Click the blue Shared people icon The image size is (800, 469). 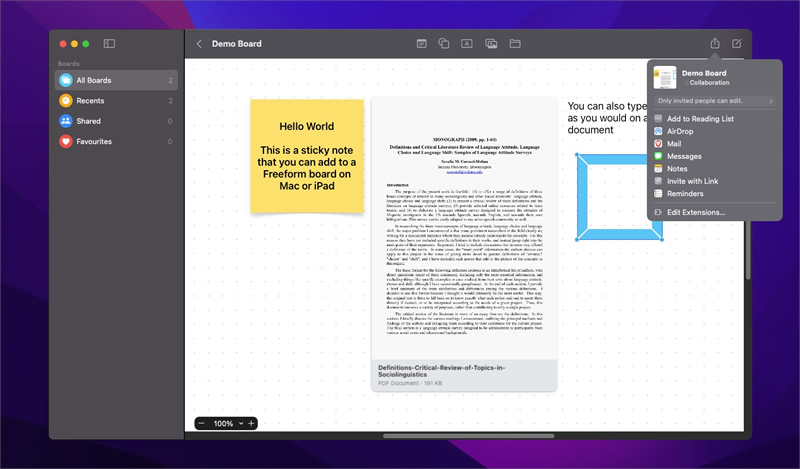point(66,121)
